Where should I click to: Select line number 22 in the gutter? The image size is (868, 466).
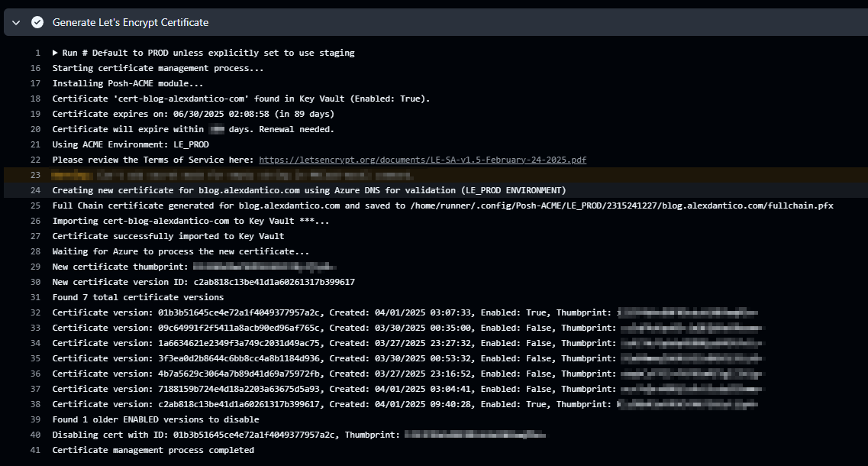click(35, 160)
